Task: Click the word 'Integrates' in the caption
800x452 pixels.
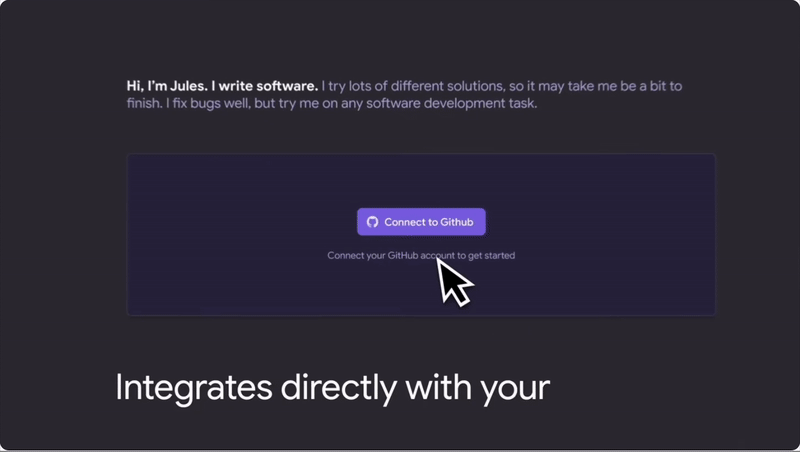Action: [x=194, y=388]
